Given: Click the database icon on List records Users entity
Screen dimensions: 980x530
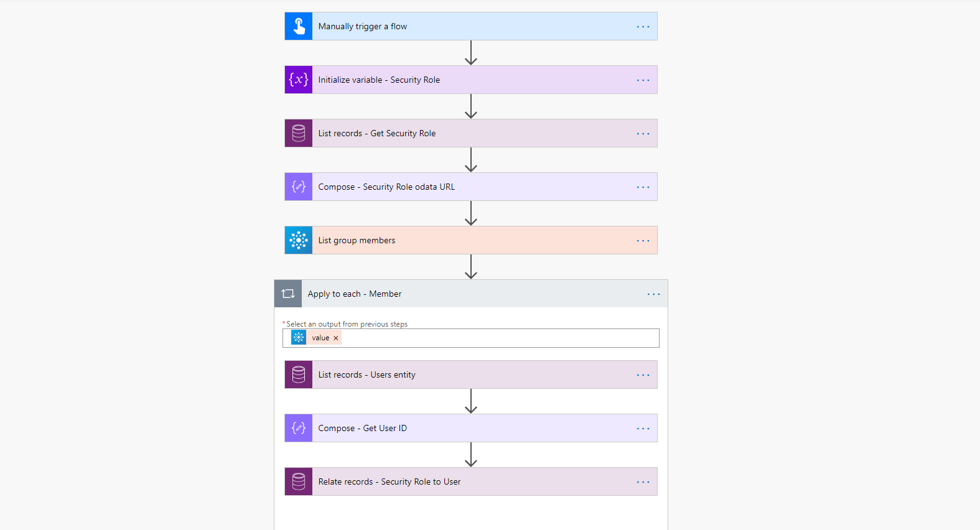Looking at the screenshot, I should point(298,374).
